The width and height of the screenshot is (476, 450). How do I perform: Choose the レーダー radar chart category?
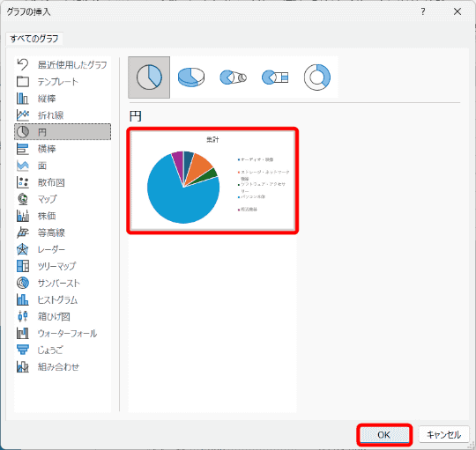coord(63,249)
